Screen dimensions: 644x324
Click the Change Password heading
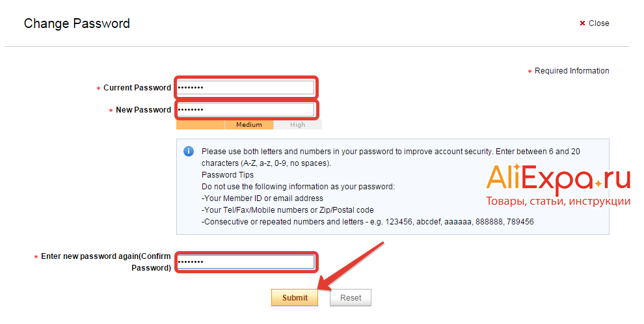(x=77, y=23)
